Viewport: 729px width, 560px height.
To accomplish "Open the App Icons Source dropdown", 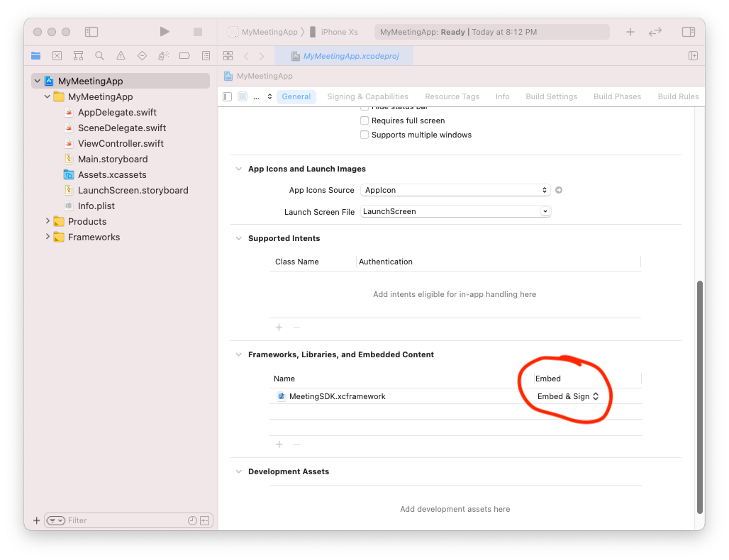I will coord(455,190).
